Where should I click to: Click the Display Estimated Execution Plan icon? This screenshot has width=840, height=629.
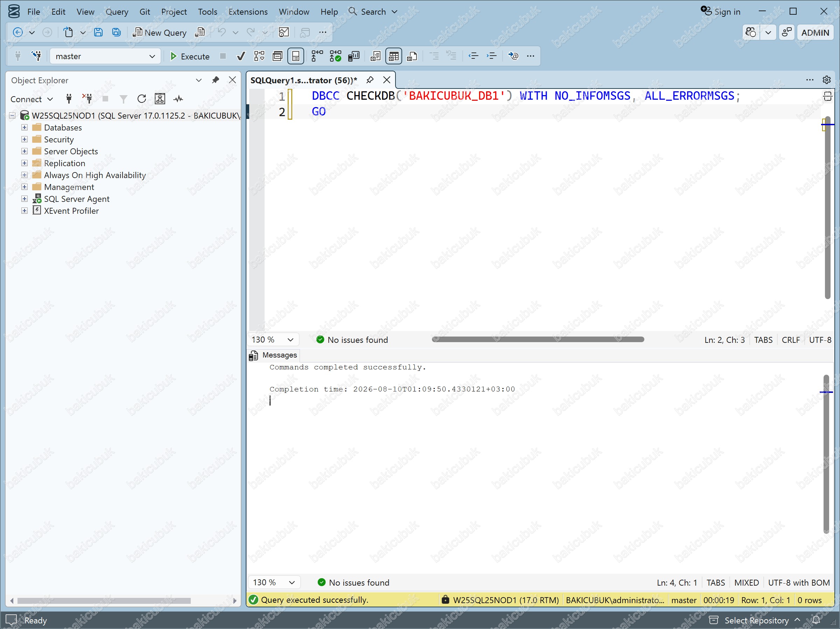coord(259,56)
